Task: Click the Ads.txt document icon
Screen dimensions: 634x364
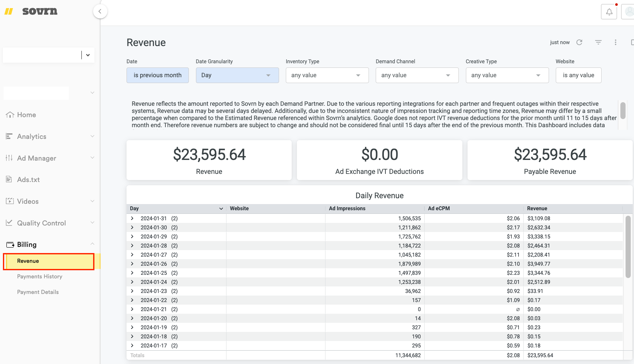Action: point(9,179)
